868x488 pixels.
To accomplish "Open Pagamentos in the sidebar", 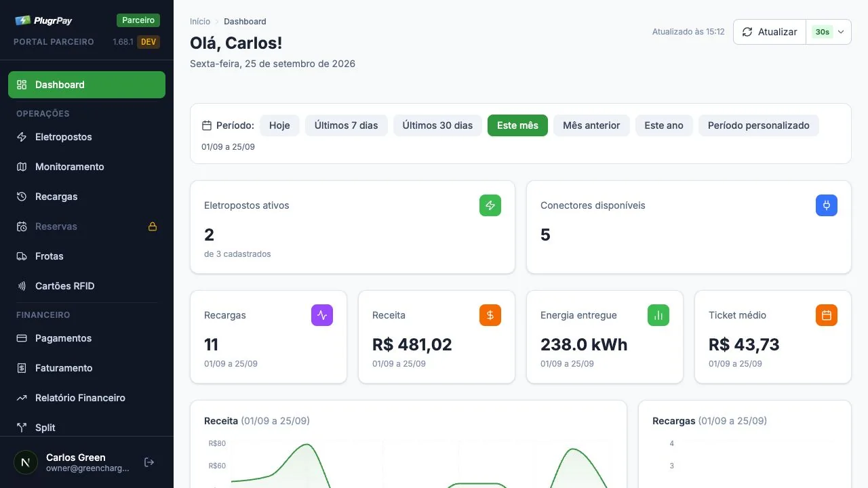I will pos(87,338).
